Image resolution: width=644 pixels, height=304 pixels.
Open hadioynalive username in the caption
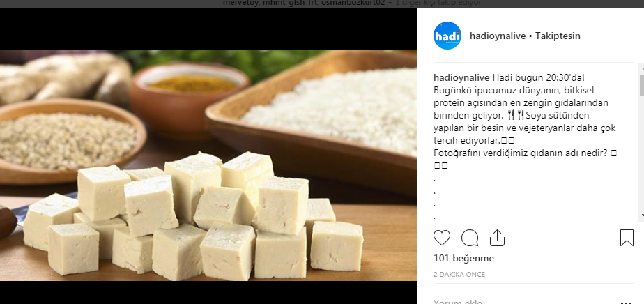[461, 77]
